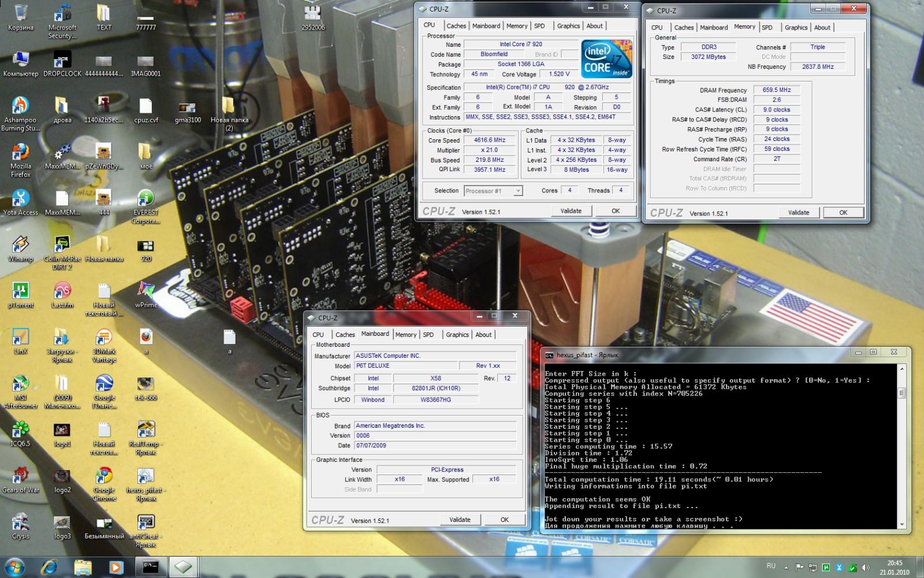The height and width of the screenshot is (578, 924).
Task: Launch EVEREST Corporate shortcut
Action: tap(146, 207)
